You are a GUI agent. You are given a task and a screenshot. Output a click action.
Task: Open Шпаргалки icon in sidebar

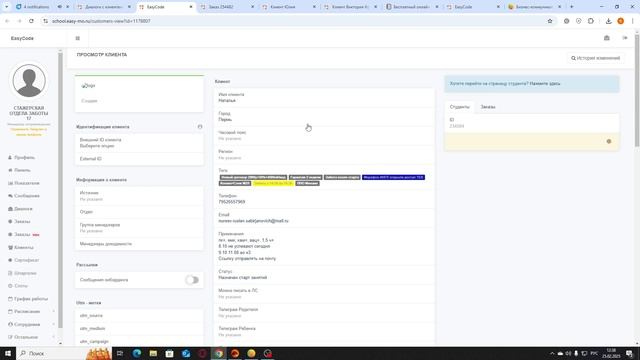pyautogui.click(x=10, y=273)
